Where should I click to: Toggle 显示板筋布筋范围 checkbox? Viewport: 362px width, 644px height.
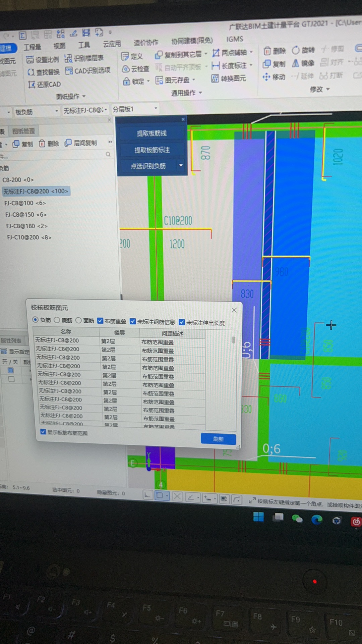pos(43,432)
